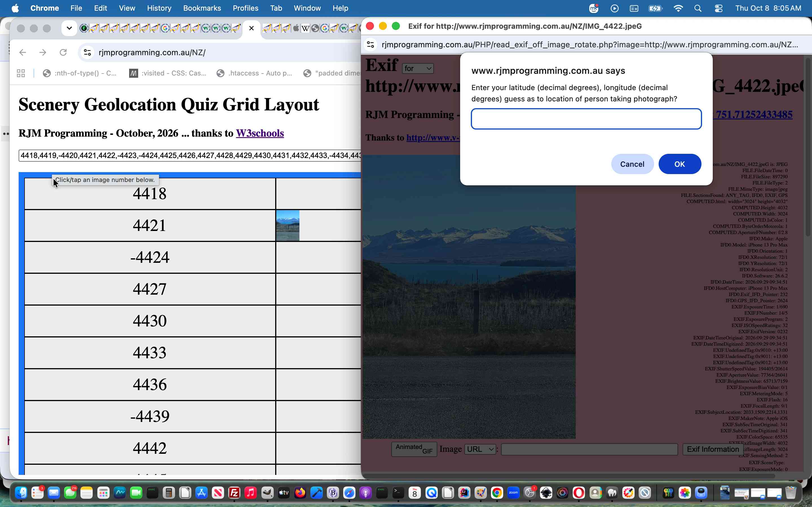Open Finder from the Dock

pyautogui.click(x=21, y=493)
